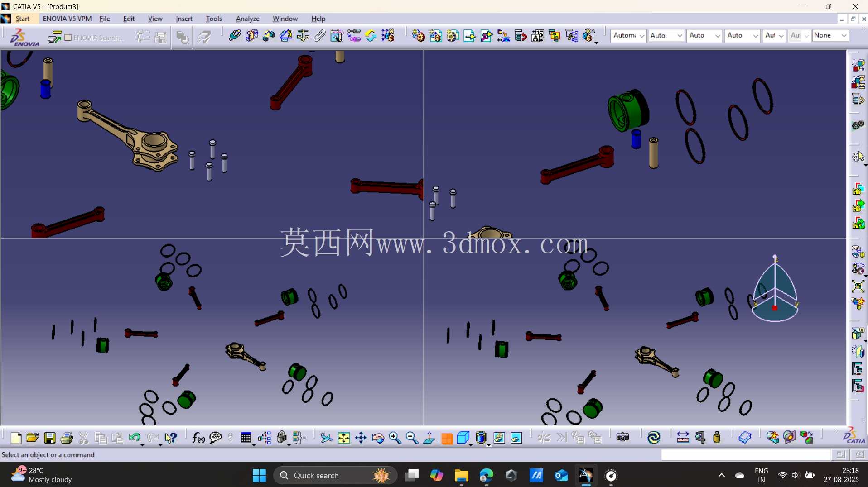
Task: Select the Pan tool
Action: [361, 438]
